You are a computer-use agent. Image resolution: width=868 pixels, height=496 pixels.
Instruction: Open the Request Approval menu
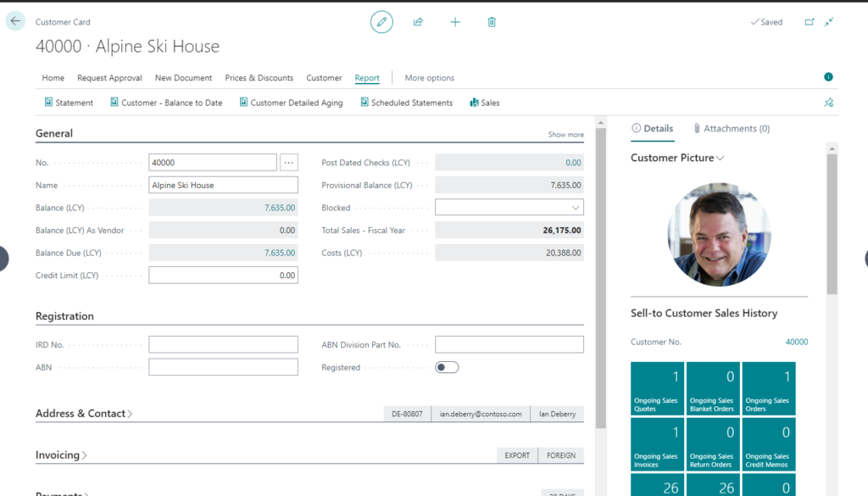click(109, 78)
